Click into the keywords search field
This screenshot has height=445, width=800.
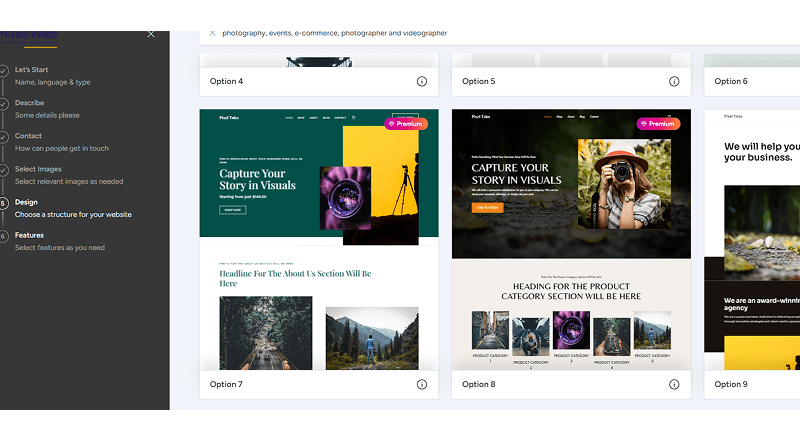click(450, 33)
